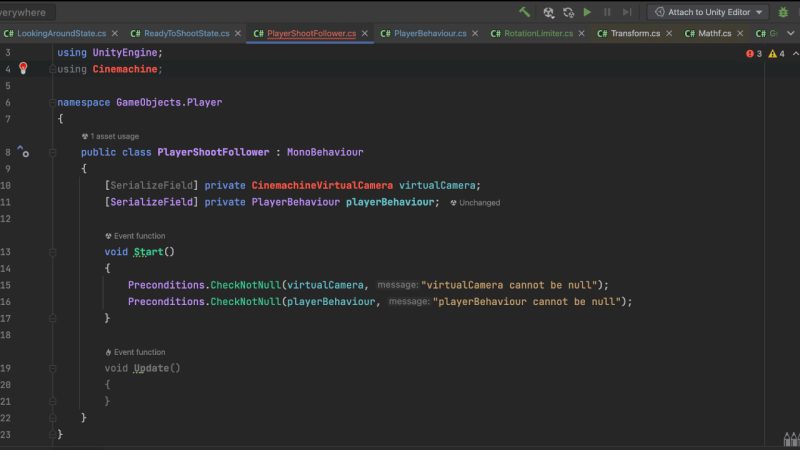Image resolution: width=800 pixels, height=450 pixels.
Task: Click the Unity play button in toolbar
Action: (587, 12)
